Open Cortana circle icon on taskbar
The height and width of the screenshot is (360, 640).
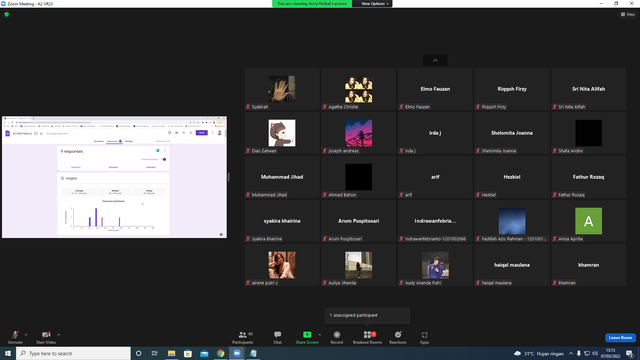138,353
